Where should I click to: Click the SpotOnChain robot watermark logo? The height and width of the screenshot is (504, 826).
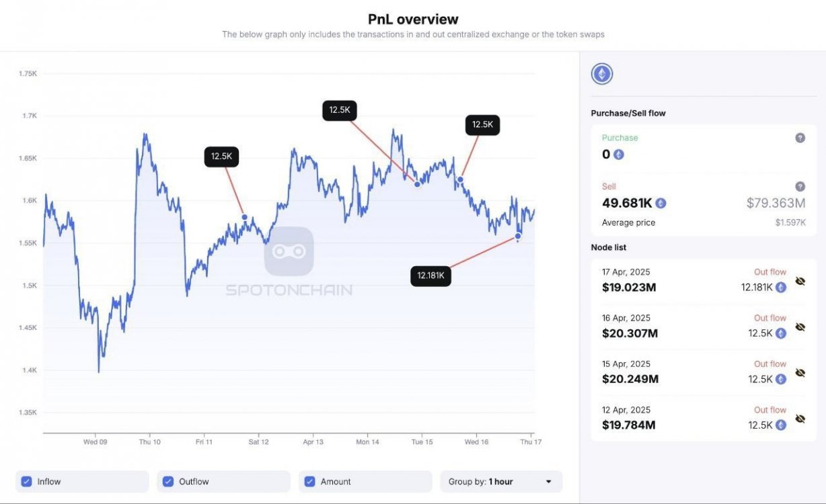coord(289,251)
